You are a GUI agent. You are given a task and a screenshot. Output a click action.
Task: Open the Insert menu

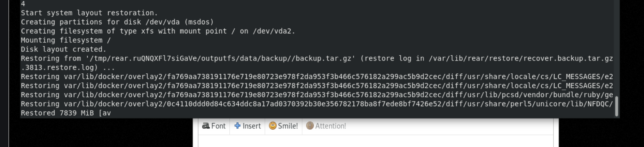[x=247, y=126]
